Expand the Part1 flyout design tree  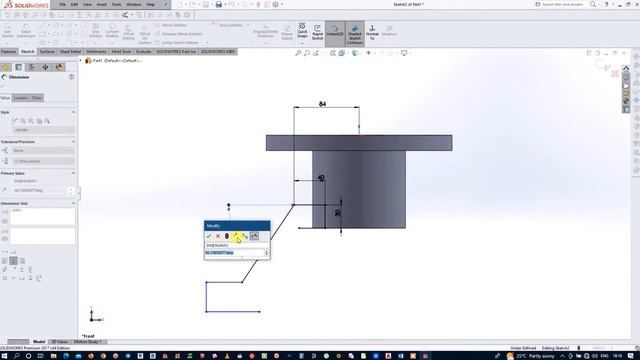pos(80,60)
